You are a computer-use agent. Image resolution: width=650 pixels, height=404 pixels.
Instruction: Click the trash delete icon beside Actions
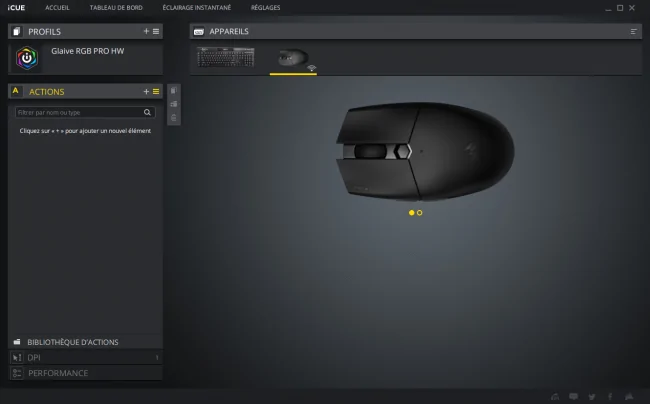click(174, 118)
